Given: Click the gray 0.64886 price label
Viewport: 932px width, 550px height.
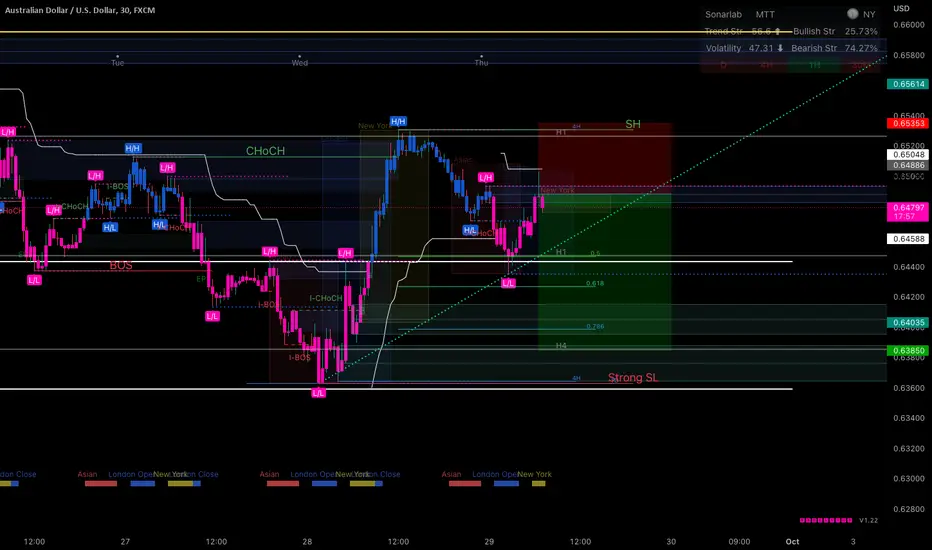Looking at the screenshot, I should [908, 165].
